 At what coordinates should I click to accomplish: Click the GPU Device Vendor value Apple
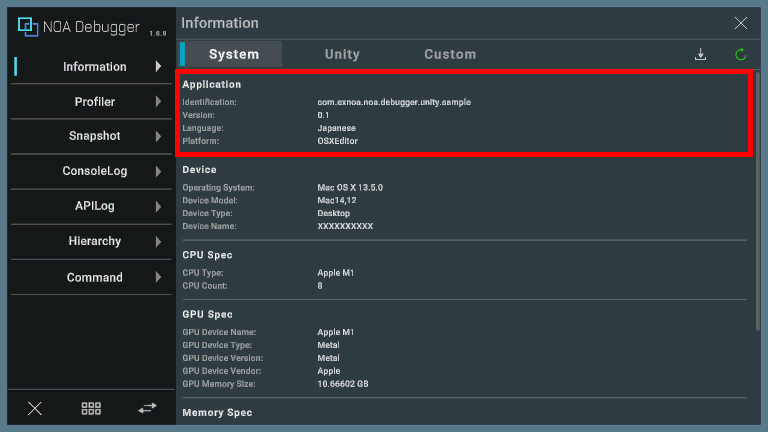click(329, 371)
